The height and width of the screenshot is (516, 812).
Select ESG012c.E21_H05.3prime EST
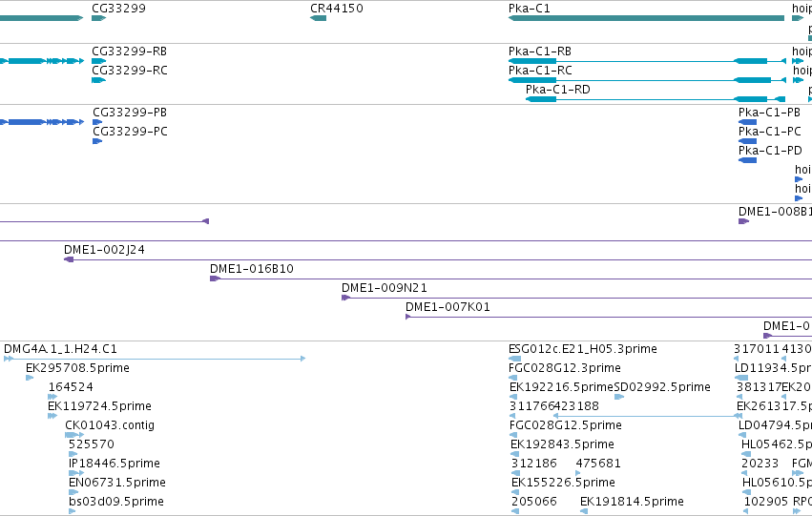click(514, 359)
